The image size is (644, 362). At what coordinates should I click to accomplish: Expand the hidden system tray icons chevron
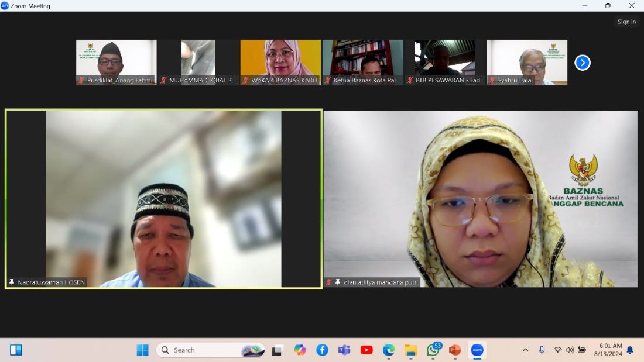pyautogui.click(x=525, y=350)
